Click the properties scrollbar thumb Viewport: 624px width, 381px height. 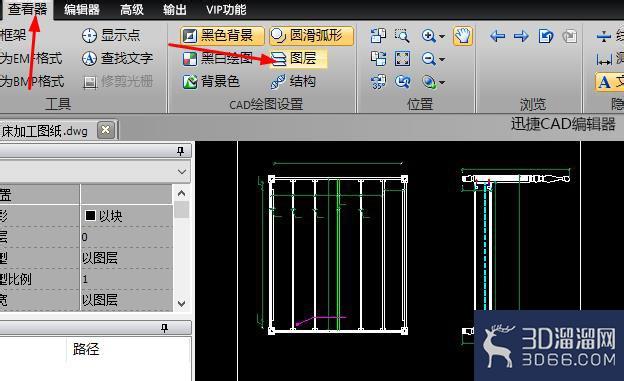click(x=181, y=209)
